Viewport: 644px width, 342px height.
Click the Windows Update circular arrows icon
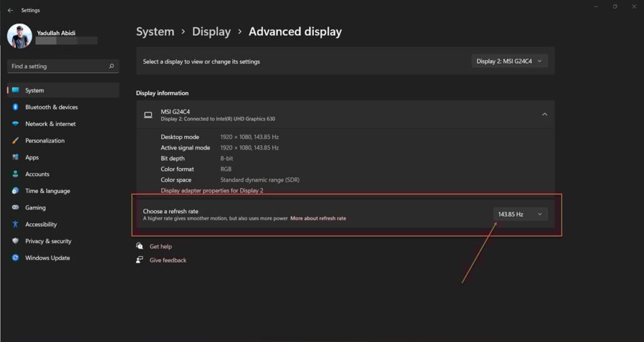[x=16, y=258]
